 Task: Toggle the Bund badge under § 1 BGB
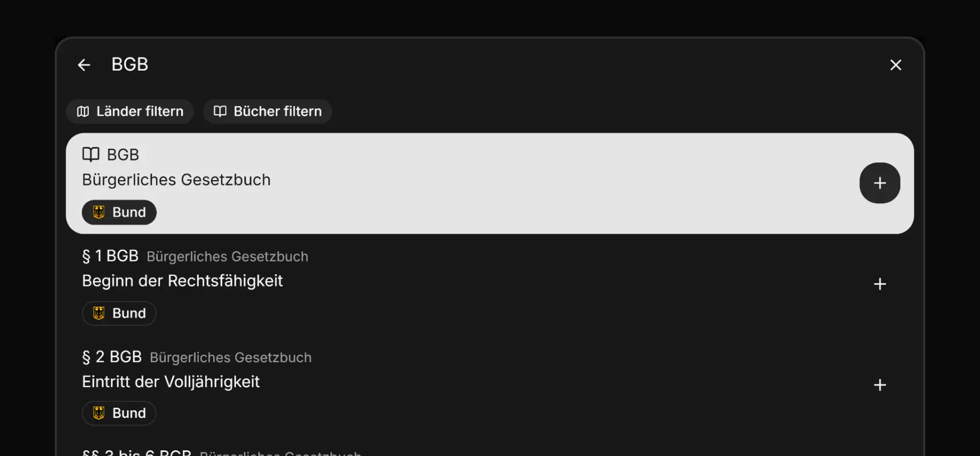pos(119,313)
